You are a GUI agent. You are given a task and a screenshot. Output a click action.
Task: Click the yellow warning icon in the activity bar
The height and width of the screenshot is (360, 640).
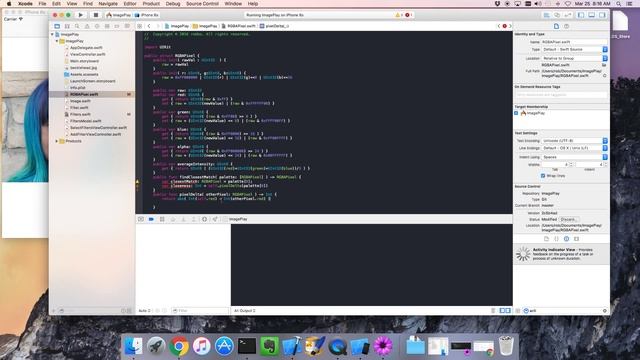398,15
